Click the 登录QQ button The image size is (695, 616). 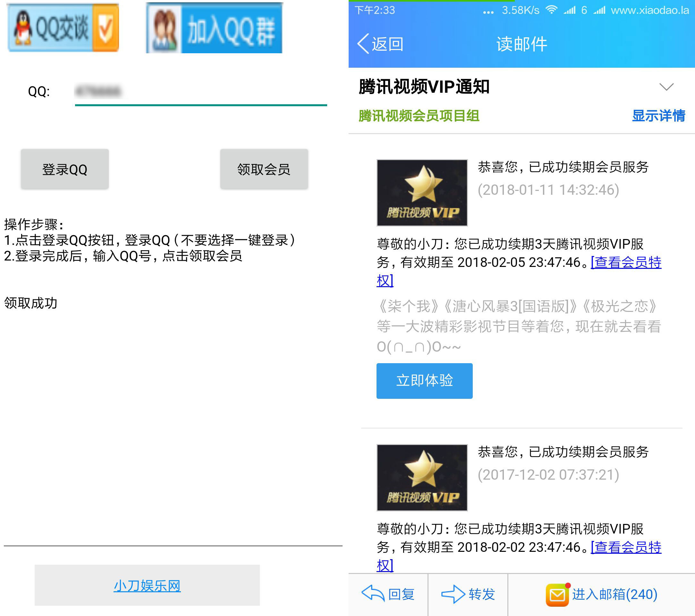pyautogui.click(x=64, y=169)
